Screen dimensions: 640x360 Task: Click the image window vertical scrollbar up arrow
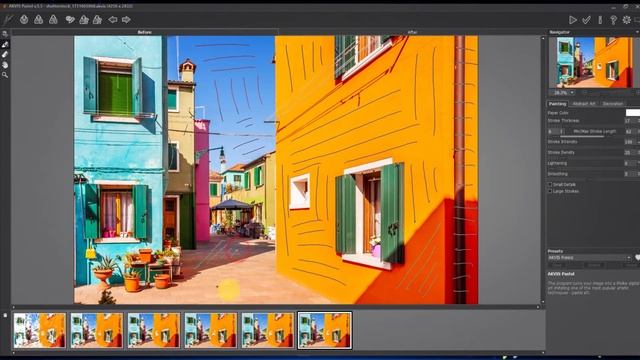543,39
